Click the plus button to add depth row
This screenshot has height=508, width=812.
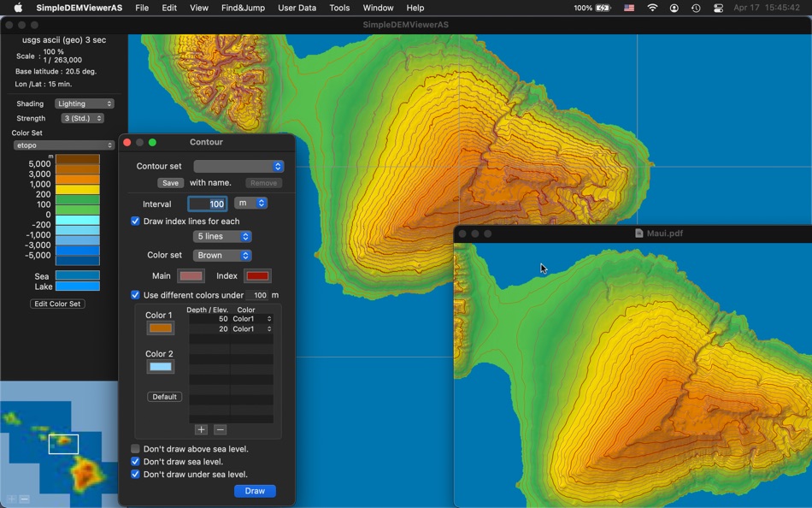(202, 429)
